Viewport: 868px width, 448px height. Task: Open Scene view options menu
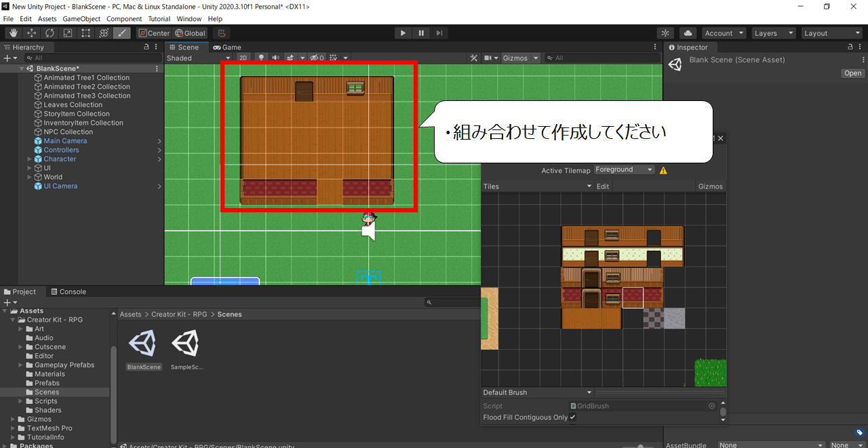click(655, 47)
